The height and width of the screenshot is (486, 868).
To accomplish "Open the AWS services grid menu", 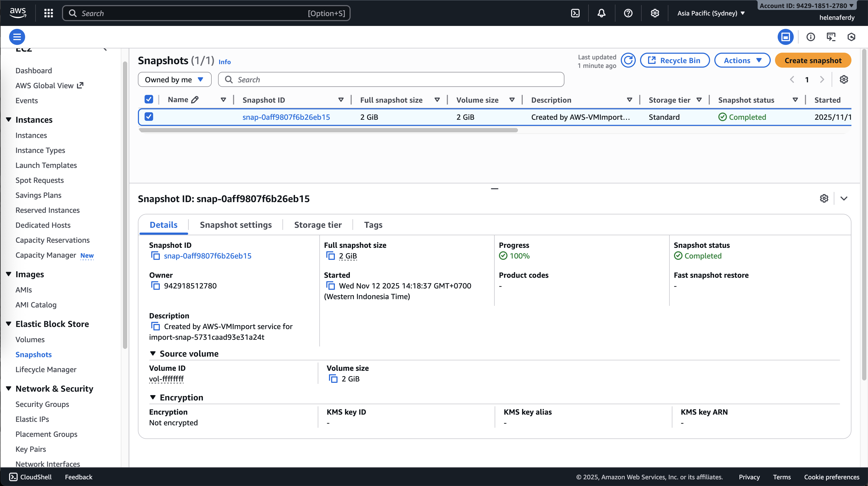I will (x=49, y=13).
